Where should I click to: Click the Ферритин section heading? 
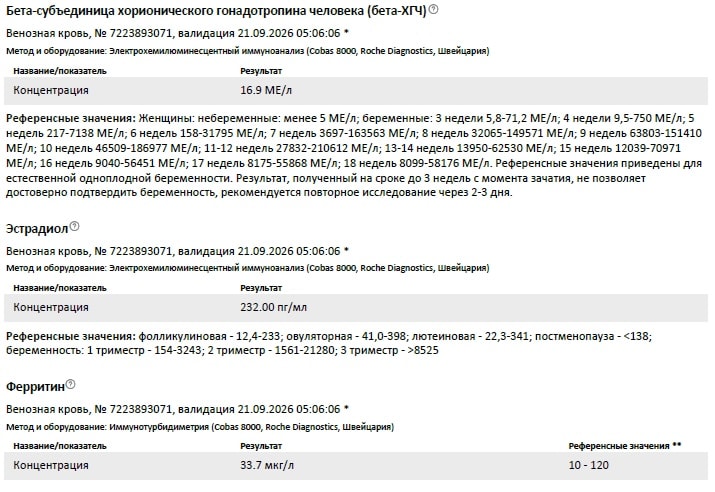[x=35, y=387]
